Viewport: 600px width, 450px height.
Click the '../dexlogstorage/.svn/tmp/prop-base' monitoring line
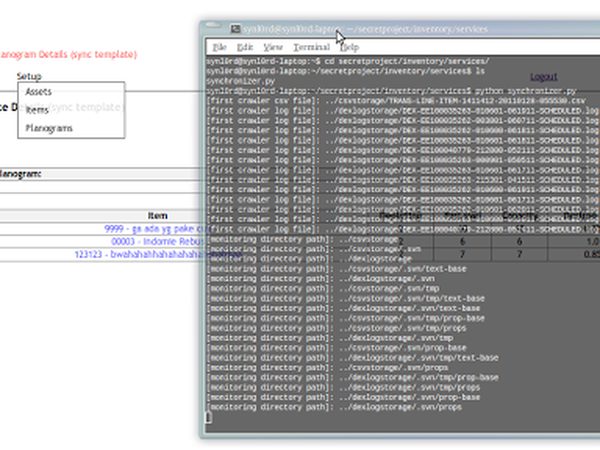pyautogui.click(x=352, y=378)
